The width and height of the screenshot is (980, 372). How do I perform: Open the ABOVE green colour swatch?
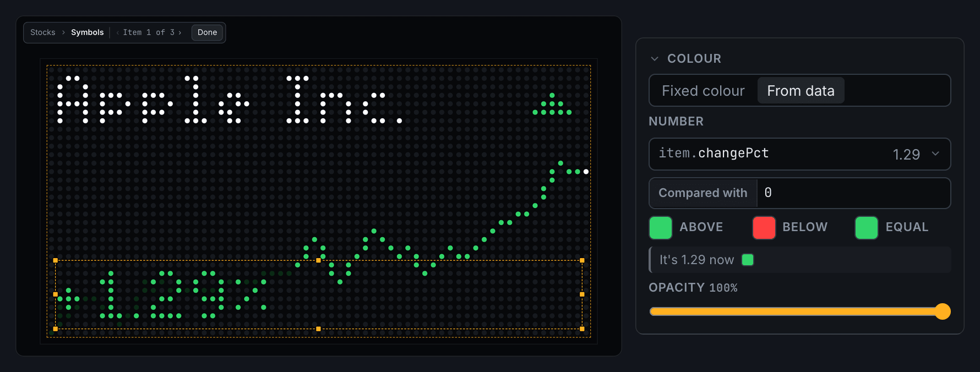(x=661, y=227)
